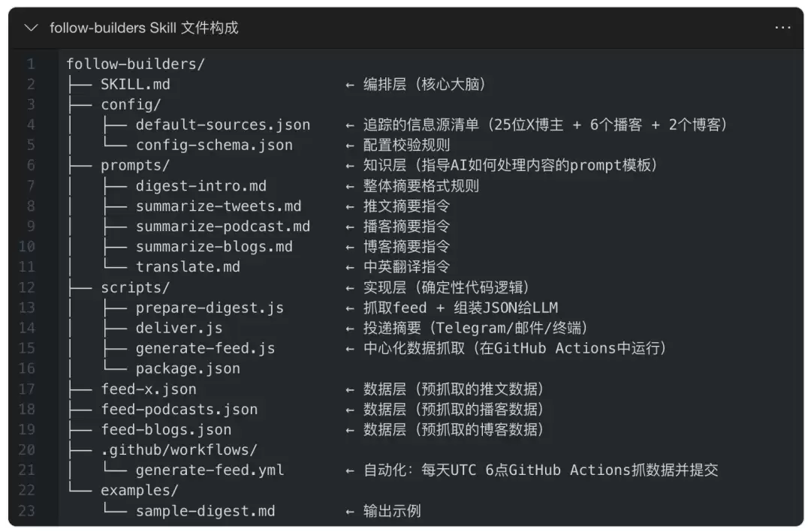
Task: Click summarize-podcast.md entry
Action: 223,227
